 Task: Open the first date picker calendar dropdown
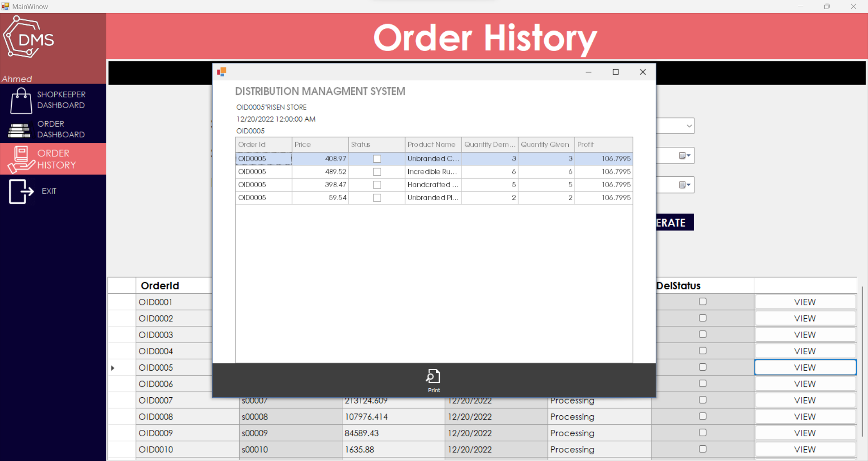point(685,155)
